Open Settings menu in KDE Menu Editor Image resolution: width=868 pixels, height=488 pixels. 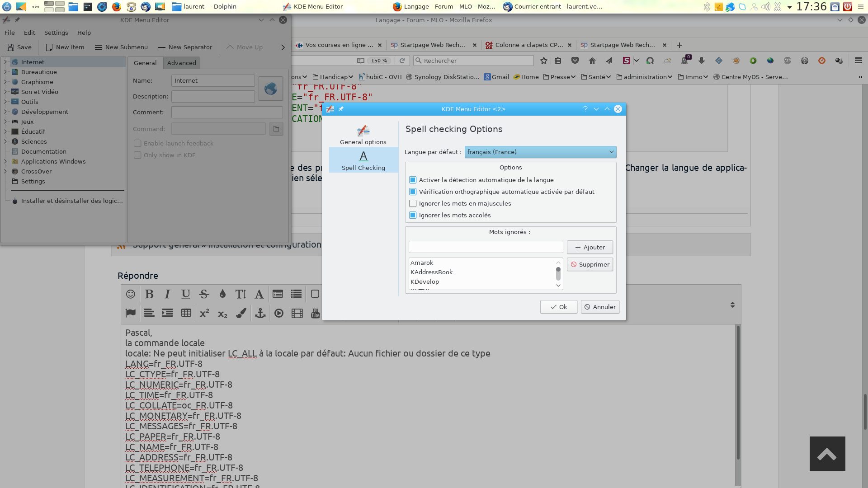(x=56, y=33)
